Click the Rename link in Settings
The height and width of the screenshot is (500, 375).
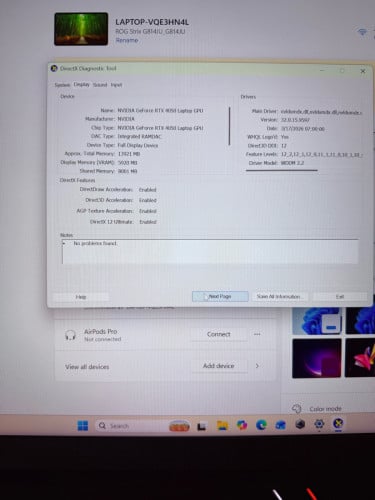pyautogui.click(x=127, y=40)
